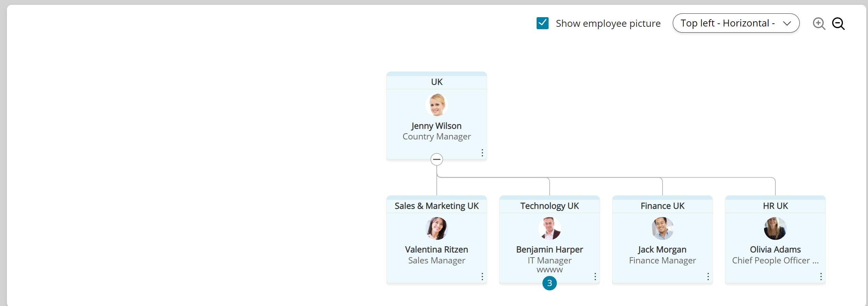Click the zoom out magnifier icon
This screenshot has height=306, width=868.
[838, 24]
